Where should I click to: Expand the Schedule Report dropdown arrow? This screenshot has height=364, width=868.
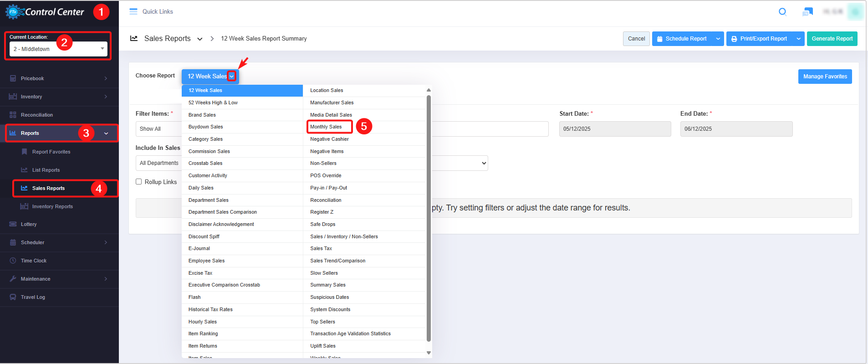718,39
